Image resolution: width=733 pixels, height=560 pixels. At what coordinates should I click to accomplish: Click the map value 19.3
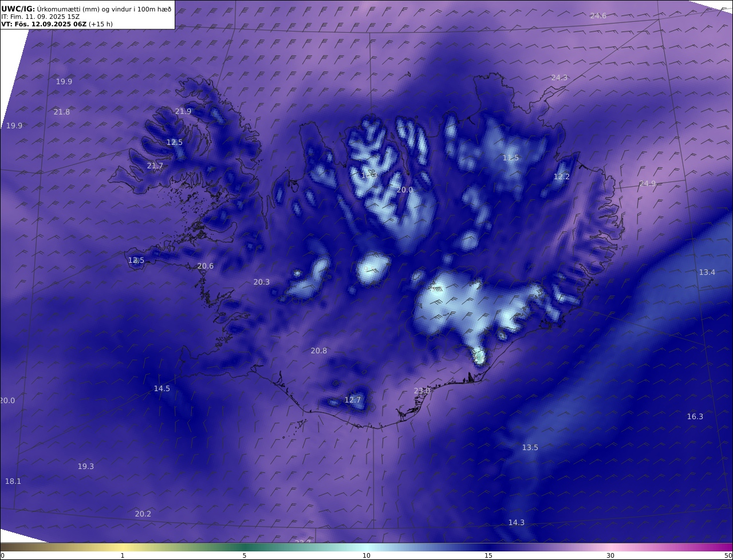tap(86, 466)
